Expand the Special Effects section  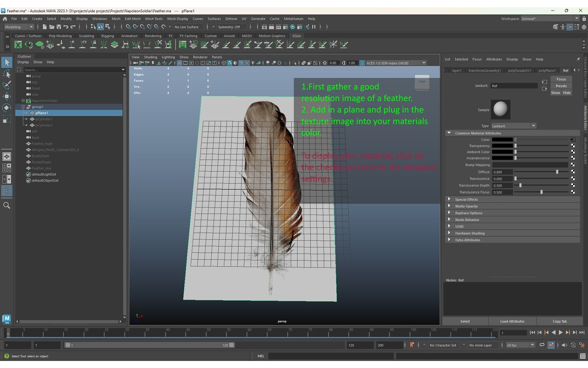tap(449, 199)
